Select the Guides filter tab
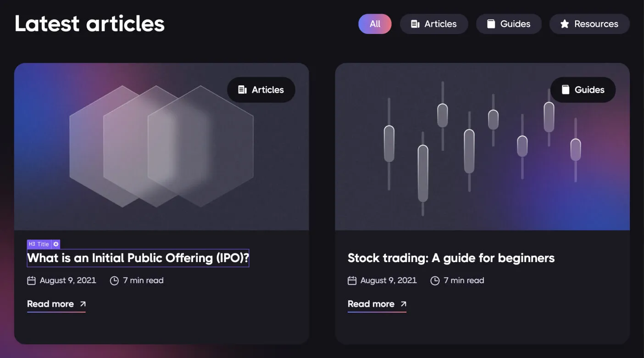 coord(509,23)
